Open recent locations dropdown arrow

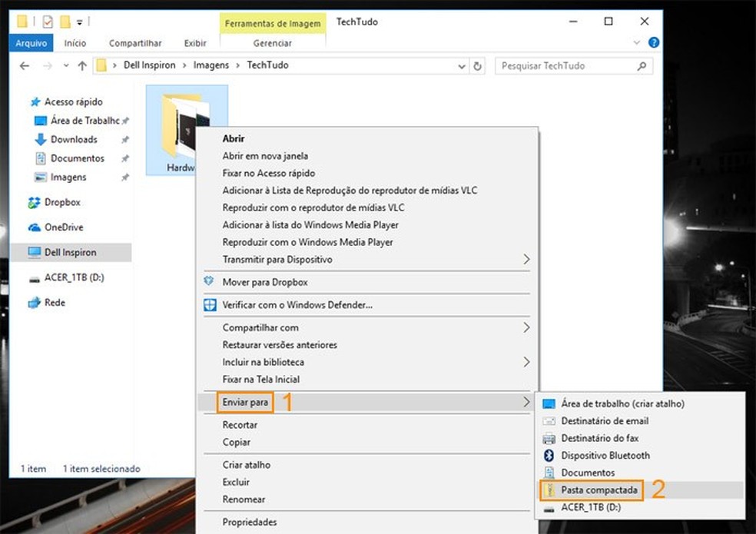click(x=66, y=65)
